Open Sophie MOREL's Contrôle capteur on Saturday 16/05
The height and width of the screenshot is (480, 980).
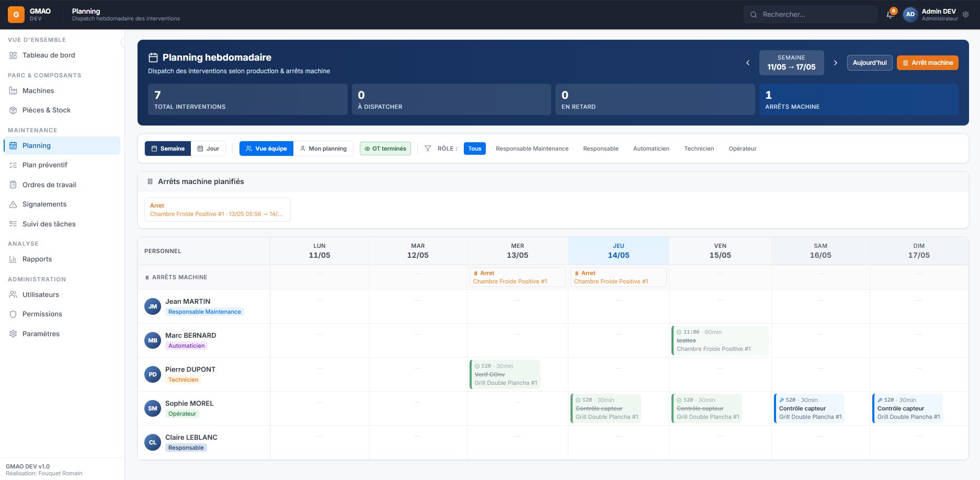coord(809,408)
